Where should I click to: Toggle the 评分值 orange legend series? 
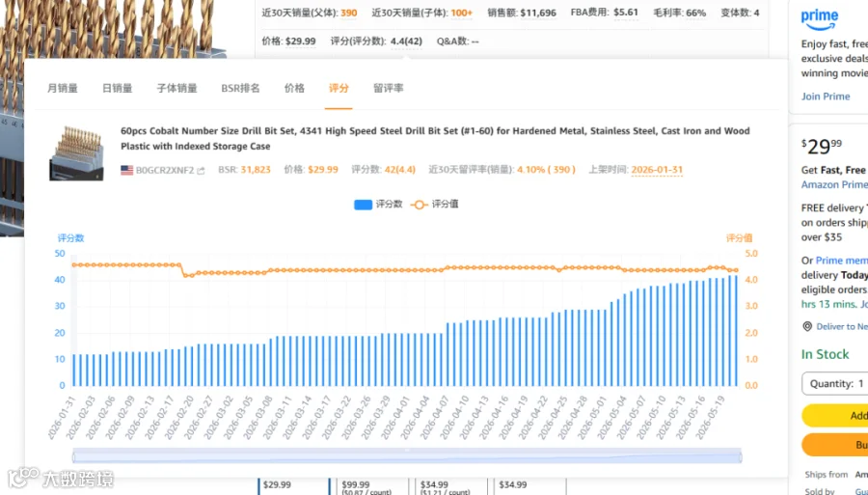tap(435, 205)
